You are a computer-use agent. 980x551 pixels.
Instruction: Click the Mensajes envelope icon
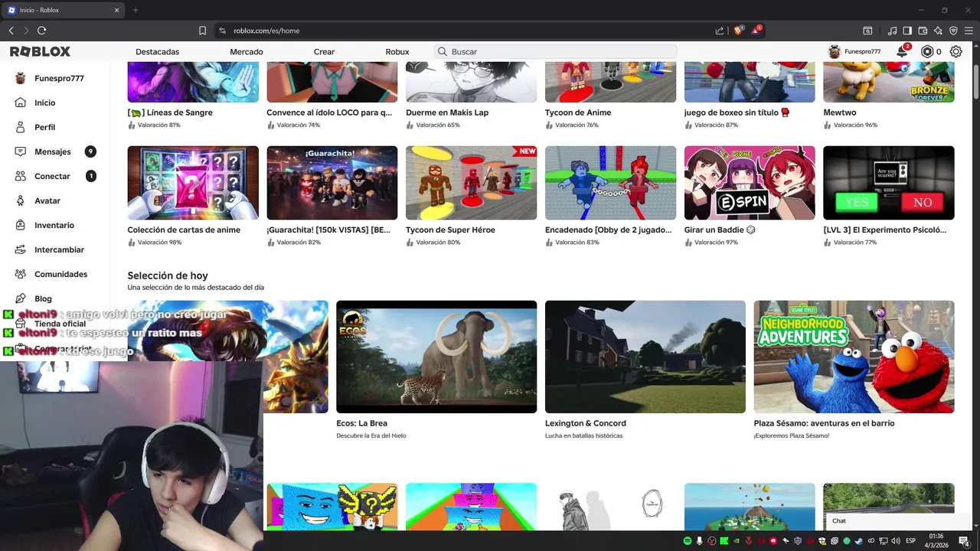(x=20, y=152)
